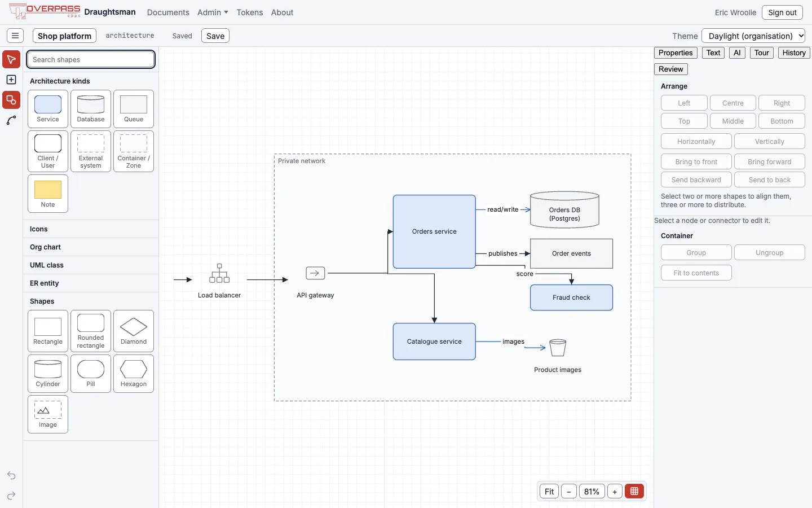The image size is (812, 508).
Task: Pick the Diamond shape
Action: pos(134,331)
